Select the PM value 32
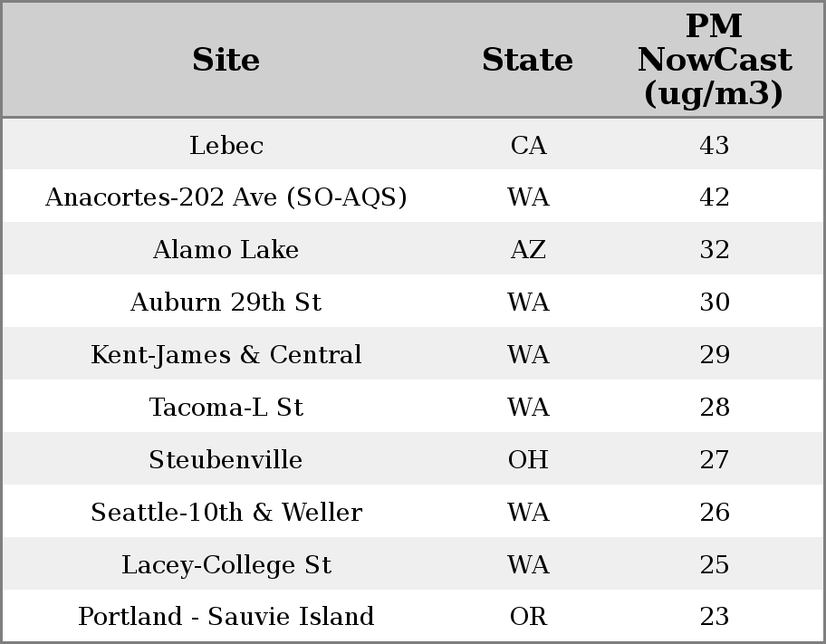The image size is (826, 644). (714, 250)
